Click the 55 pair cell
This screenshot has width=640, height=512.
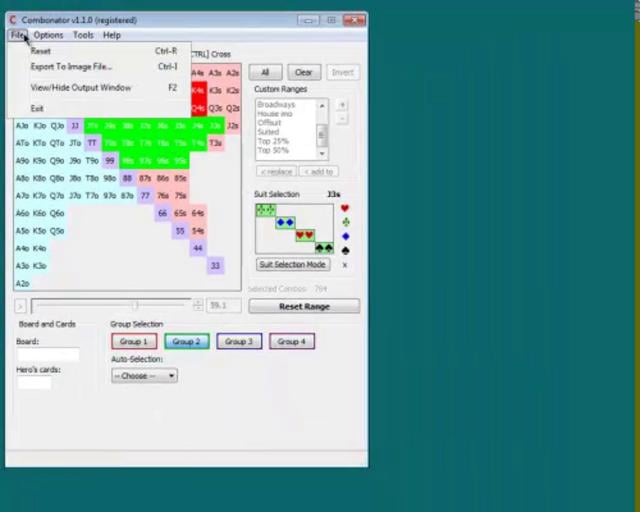point(180,231)
